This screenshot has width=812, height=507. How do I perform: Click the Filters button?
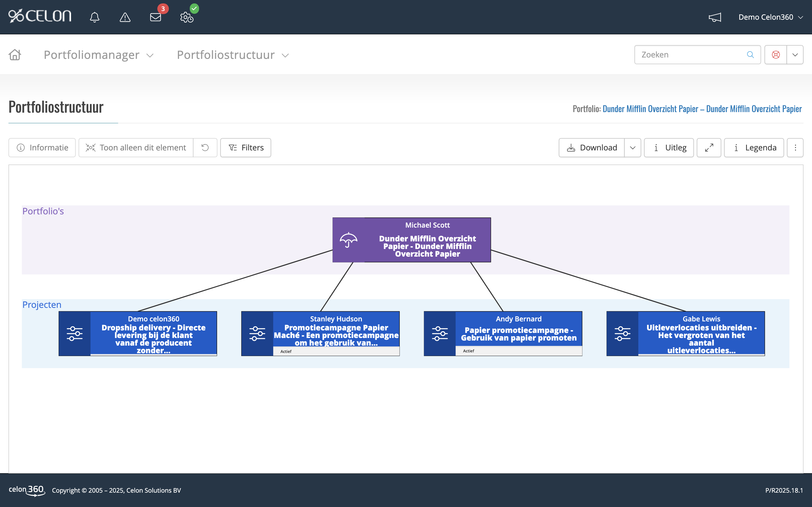[246, 148]
